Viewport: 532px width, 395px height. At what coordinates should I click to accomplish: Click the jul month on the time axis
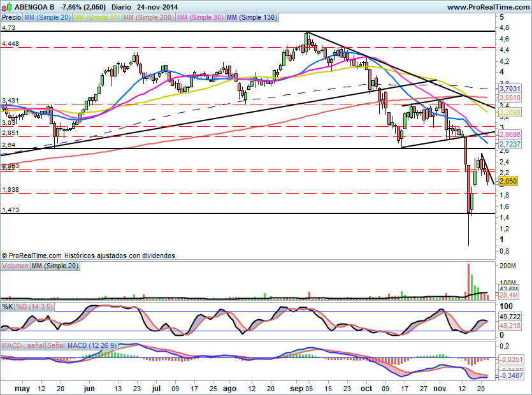[156, 389]
